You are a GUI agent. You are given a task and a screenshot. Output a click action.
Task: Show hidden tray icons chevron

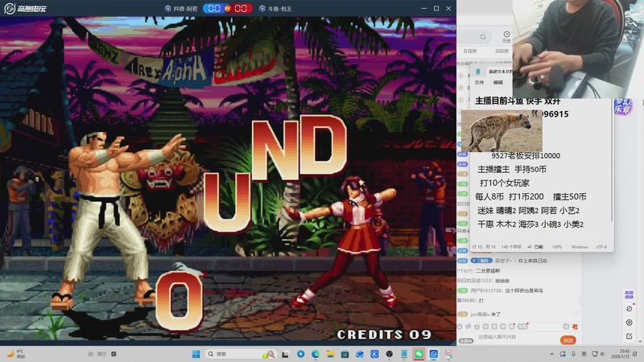click(552, 354)
